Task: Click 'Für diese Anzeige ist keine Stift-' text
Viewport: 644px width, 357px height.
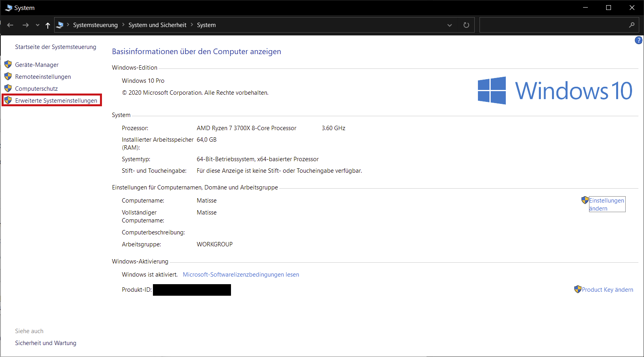Action: pos(239,171)
